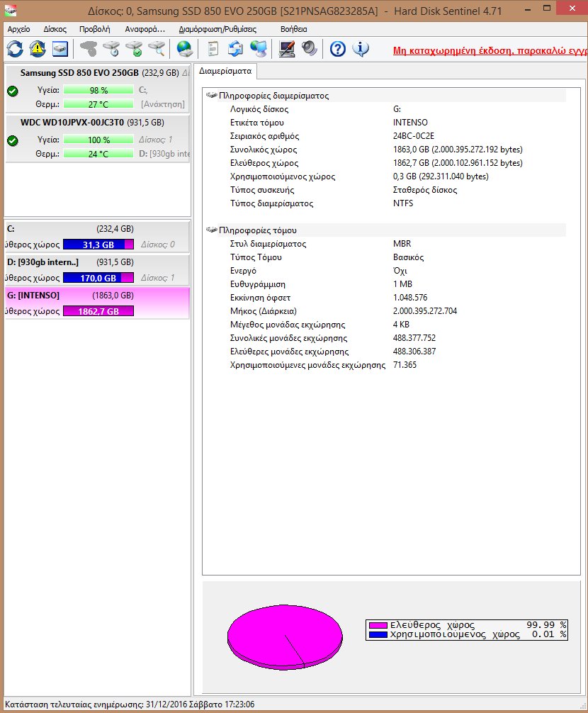The image size is (588, 713).
Task: Open the Αναφορά menu
Action: [x=145, y=29]
